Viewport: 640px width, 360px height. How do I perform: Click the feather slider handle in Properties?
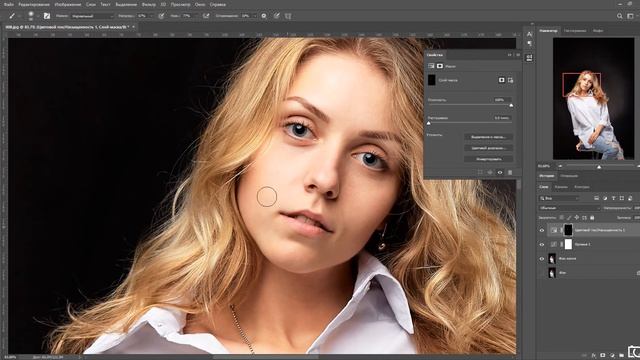[x=429, y=123]
